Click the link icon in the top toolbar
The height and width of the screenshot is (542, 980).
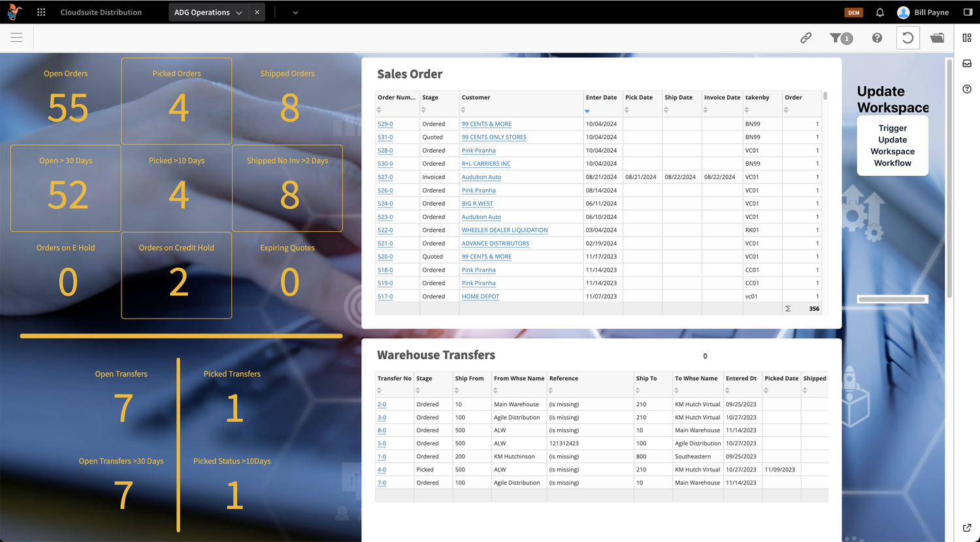806,37
